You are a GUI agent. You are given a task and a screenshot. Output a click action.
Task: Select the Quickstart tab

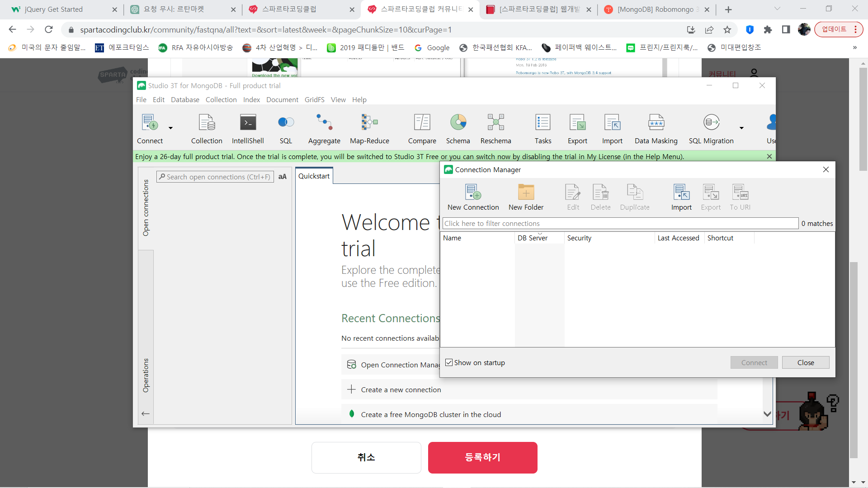314,176
